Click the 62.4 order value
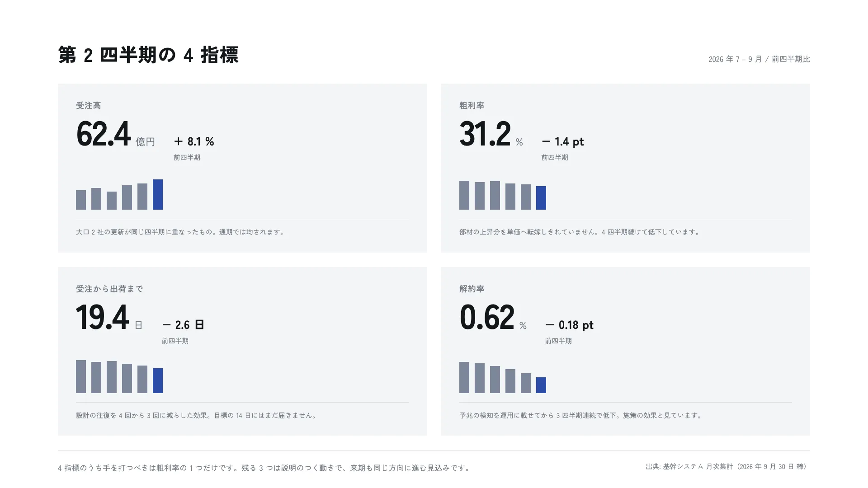This screenshot has height=488, width=868. 103,134
